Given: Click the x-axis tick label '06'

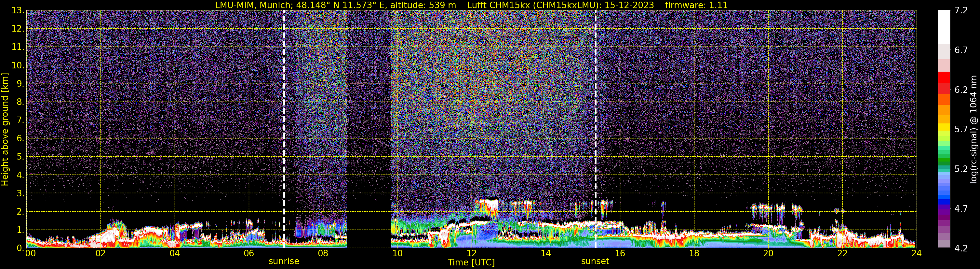Looking at the screenshot, I should (249, 253).
